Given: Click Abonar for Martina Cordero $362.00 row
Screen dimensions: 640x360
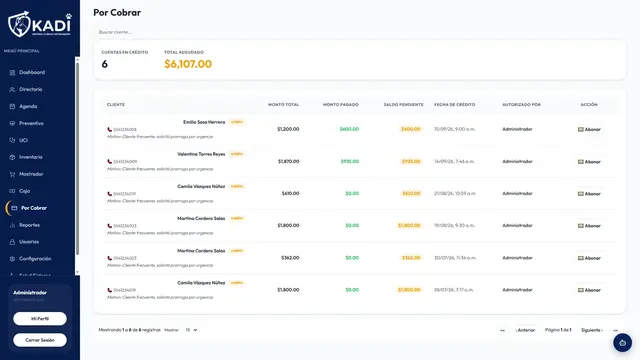Looking at the screenshot, I should click(x=589, y=258).
